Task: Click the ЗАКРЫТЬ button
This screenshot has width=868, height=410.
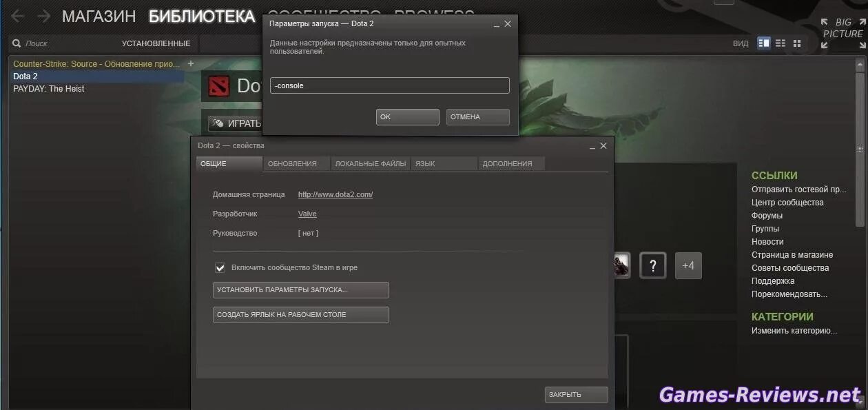Action: (577, 395)
